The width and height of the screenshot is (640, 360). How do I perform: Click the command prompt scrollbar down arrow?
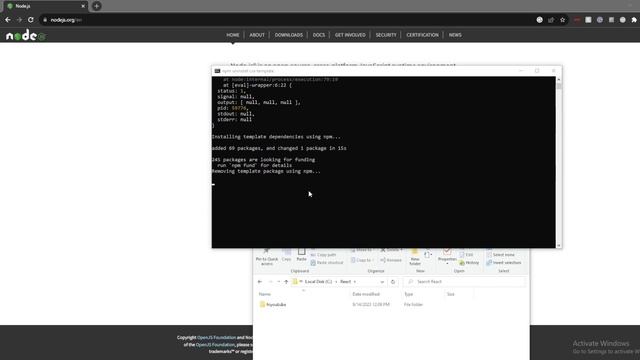(x=559, y=245)
